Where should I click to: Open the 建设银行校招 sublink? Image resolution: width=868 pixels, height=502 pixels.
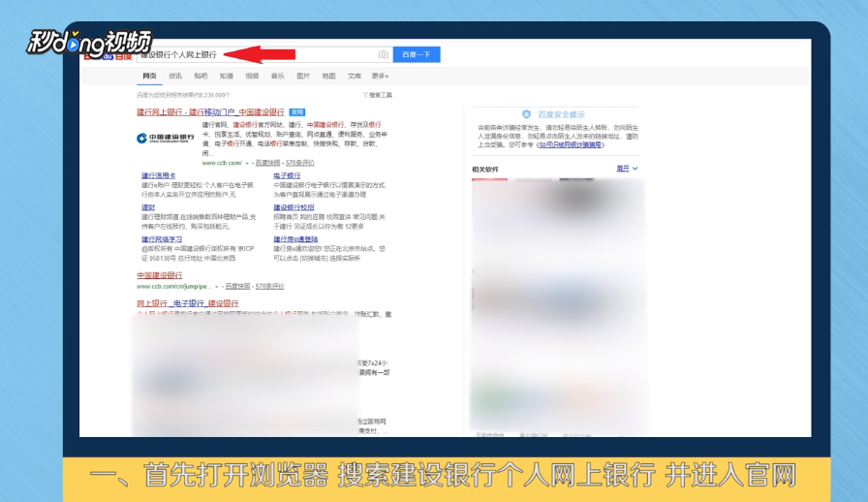click(x=294, y=207)
